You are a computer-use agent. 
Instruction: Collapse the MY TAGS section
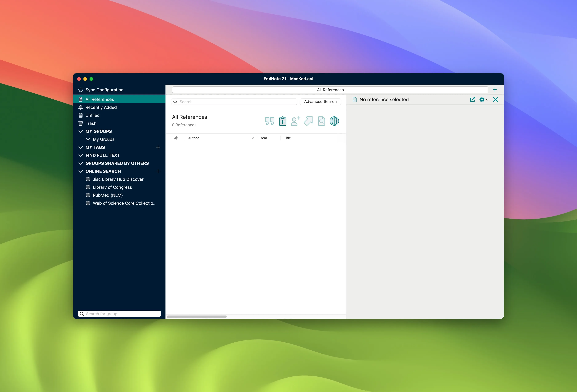pyautogui.click(x=80, y=147)
